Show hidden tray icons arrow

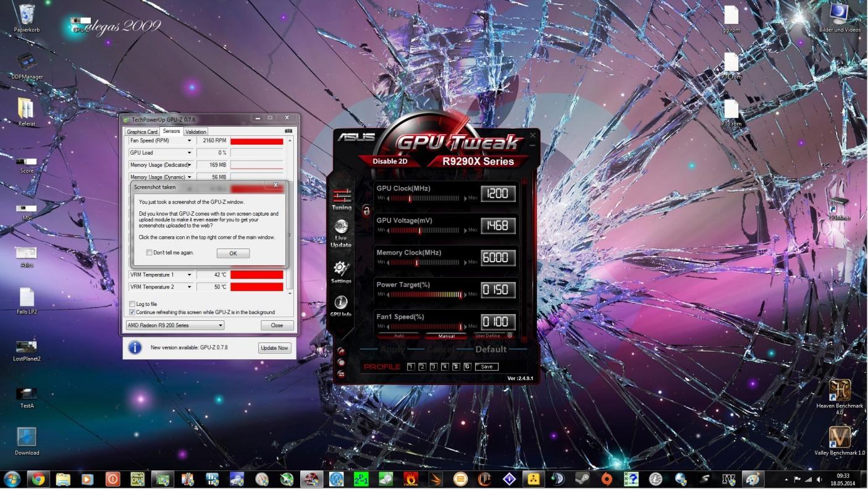[x=786, y=480]
